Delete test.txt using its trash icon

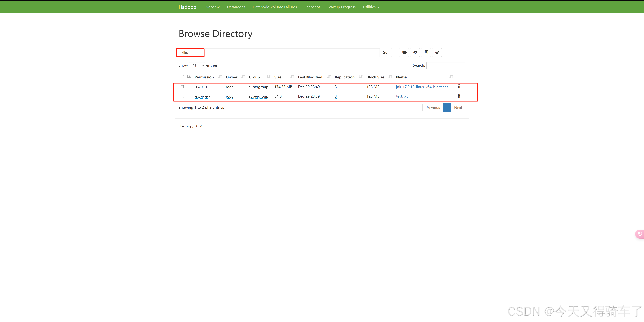click(459, 96)
